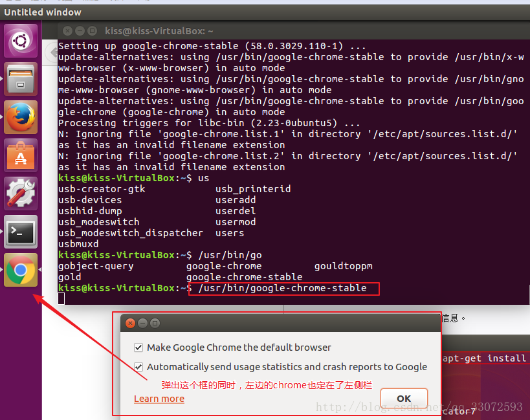Click the Google Chrome launcher icon
The height and width of the screenshot is (420, 530).
pos(21,270)
